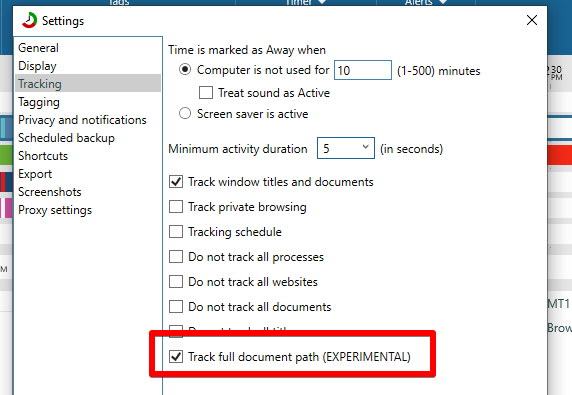The width and height of the screenshot is (572, 395).
Task: Open the Proxy settings section
Action: 55,210
